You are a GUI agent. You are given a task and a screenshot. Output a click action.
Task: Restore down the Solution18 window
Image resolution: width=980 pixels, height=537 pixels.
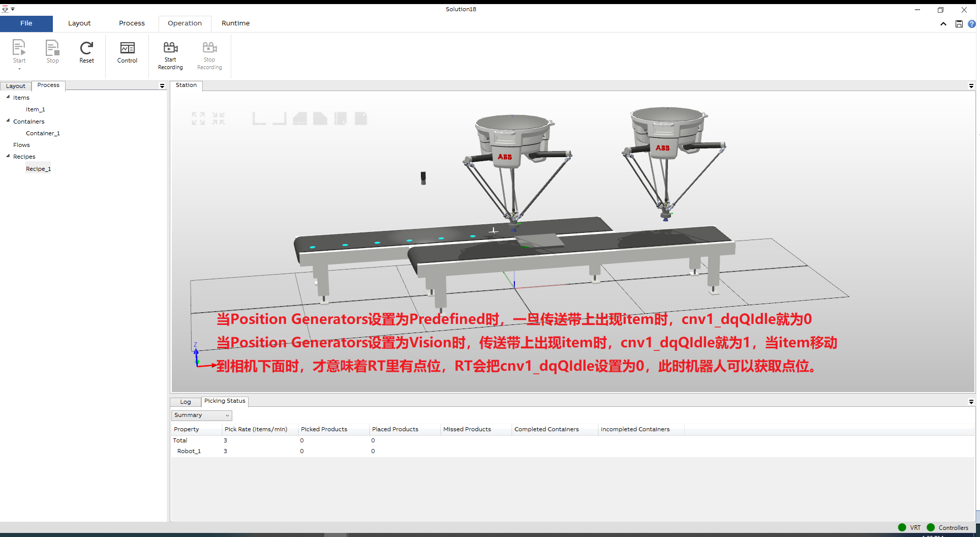point(940,10)
